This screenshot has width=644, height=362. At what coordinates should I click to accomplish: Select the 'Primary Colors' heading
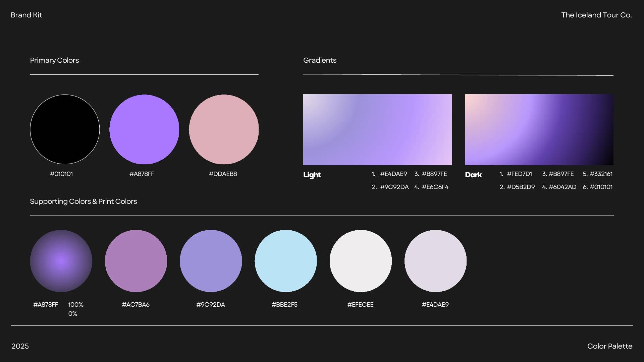pos(54,60)
